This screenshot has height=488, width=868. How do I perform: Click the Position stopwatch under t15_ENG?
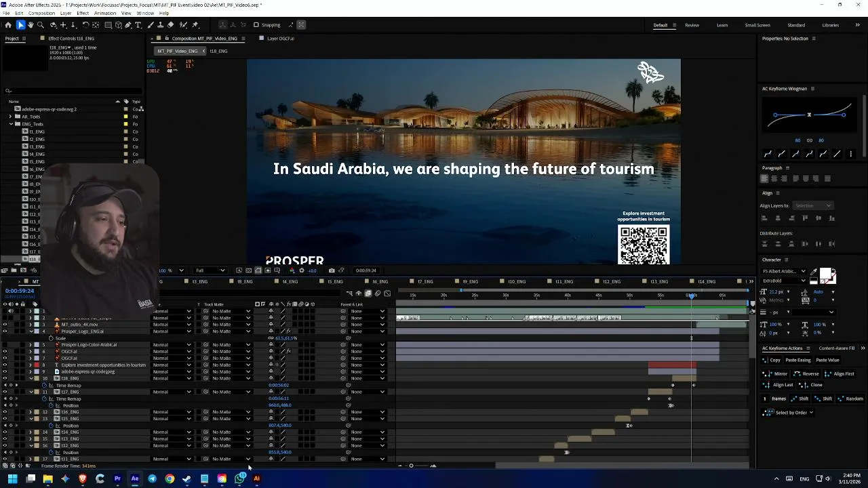pos(51,426)
